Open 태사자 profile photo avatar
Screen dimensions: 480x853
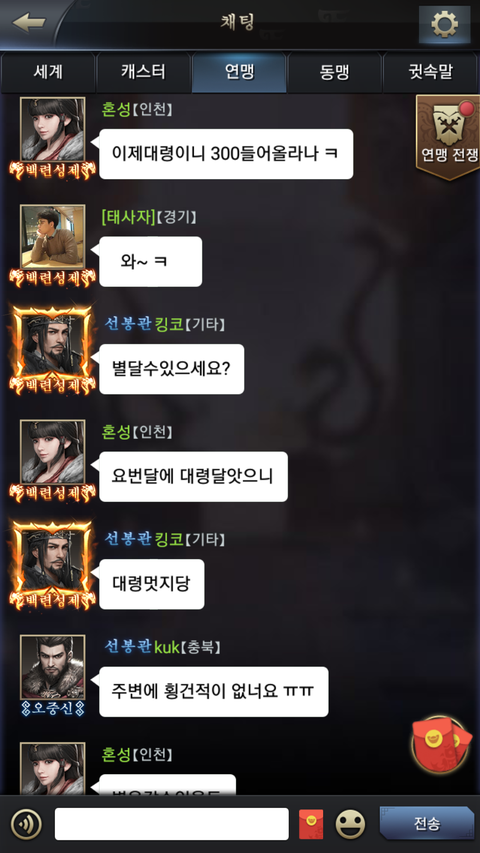53,237
